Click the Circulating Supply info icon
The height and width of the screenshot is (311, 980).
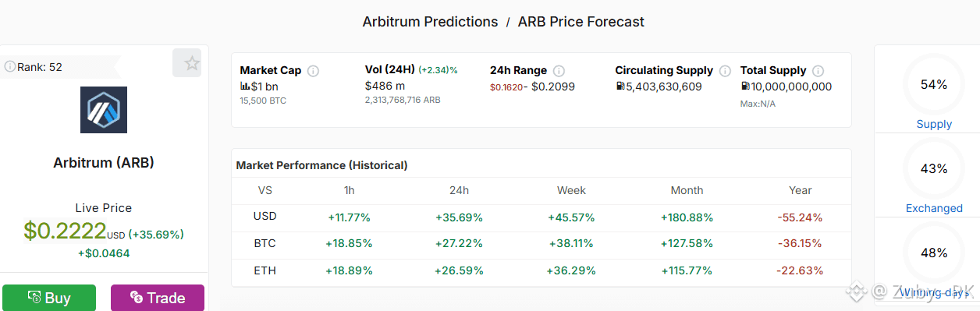(725, 71)
